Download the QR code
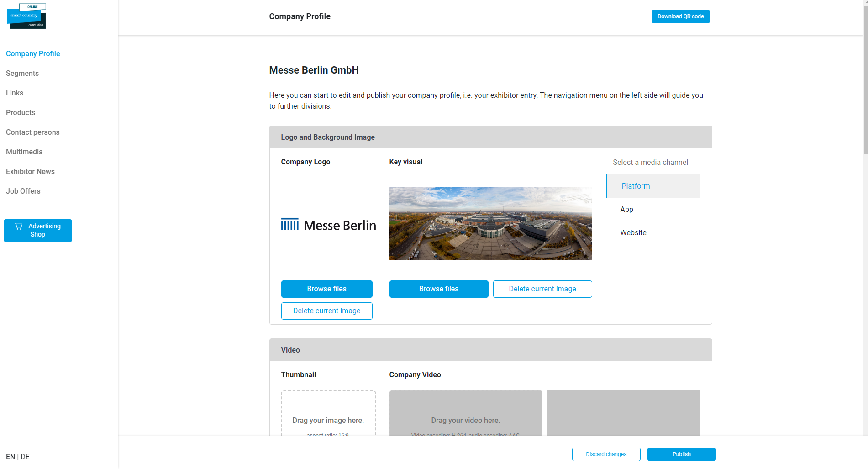This screenshot has width=868, height=469. click(x=680, y=16)
